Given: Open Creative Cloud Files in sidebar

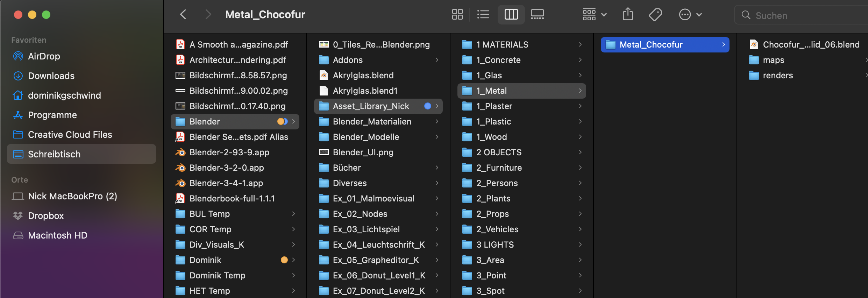Looking at the screenshot, I should 70,135.
